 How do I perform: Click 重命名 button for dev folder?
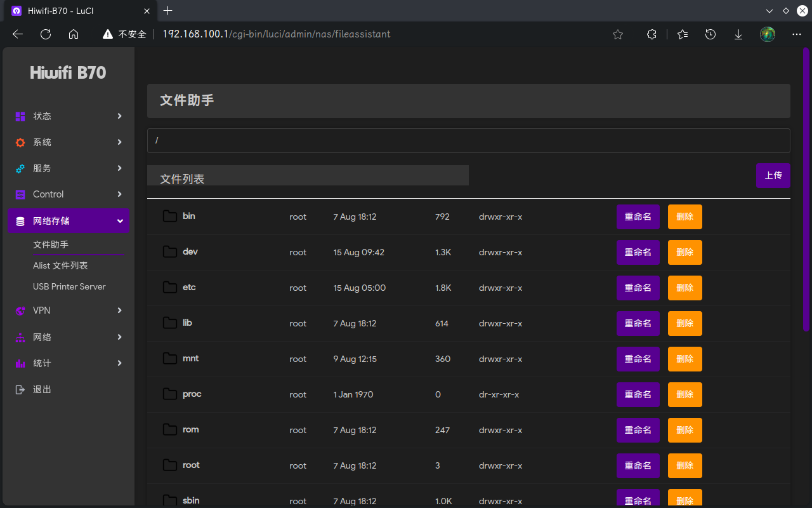(x=638, y=252)
